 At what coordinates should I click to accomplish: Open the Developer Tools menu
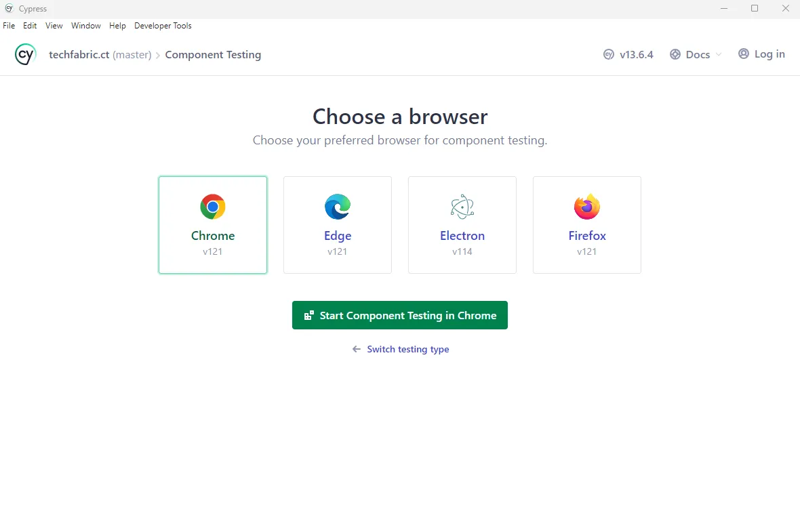163,25
